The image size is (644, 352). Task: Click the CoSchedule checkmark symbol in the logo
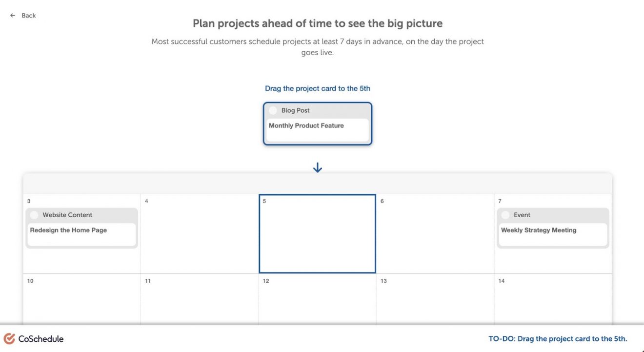click(x=8, y=338)
